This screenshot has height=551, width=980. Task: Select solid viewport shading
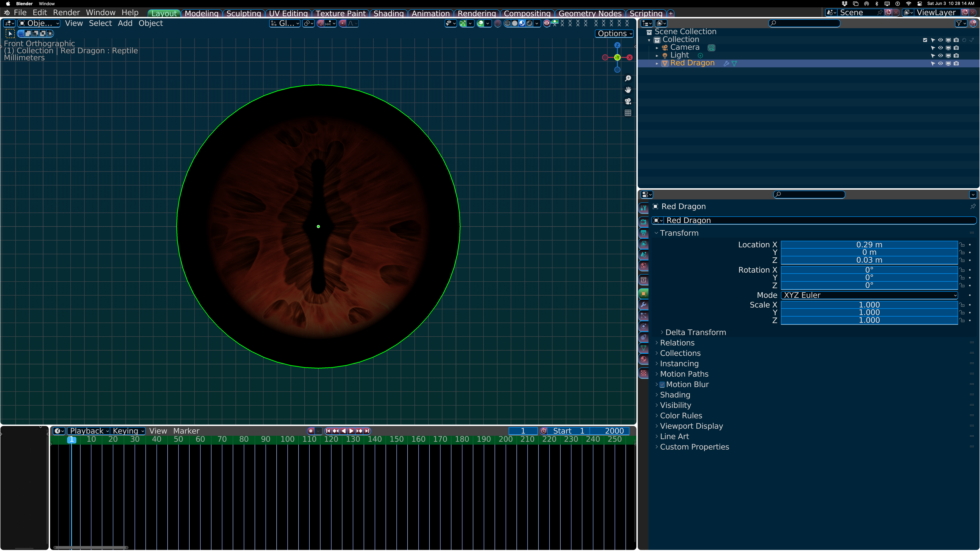tap(515, 23)
